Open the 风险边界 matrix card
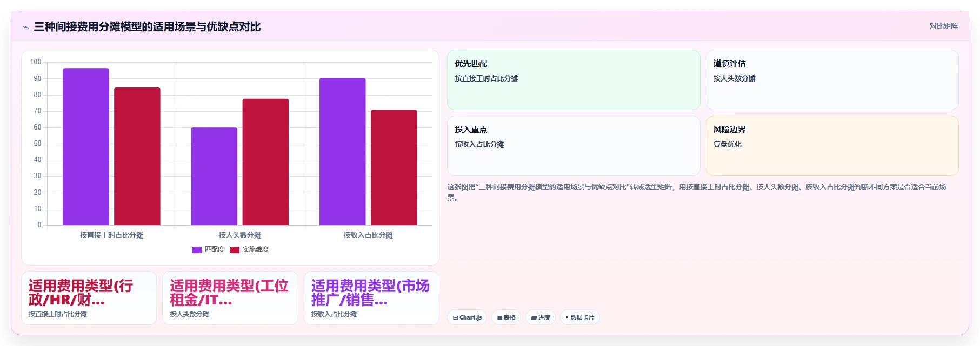The image size is (980, 346). [x=832, y=146]
